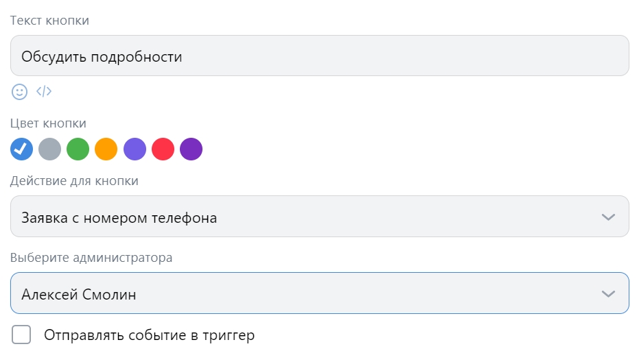
Task: Choose the green button color
Action: 78,149
